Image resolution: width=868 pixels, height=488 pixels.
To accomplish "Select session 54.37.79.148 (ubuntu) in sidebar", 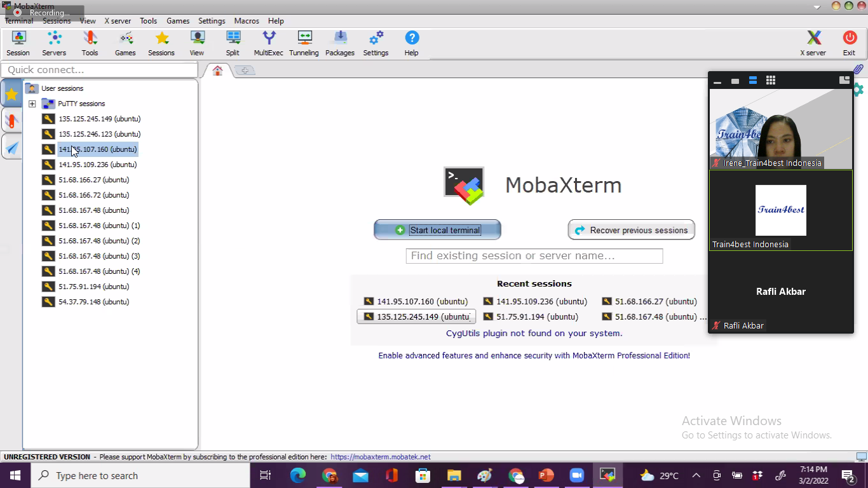I will (x=93, y=302).
